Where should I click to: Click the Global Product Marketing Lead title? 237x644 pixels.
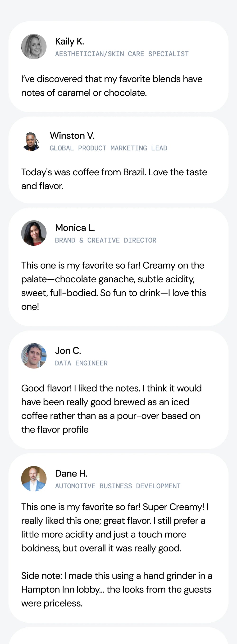click(108, 148)
